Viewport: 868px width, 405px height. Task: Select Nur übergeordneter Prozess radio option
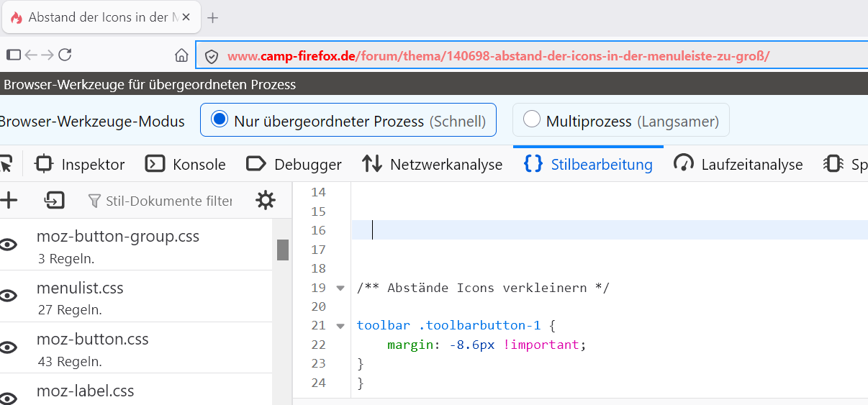220,119
